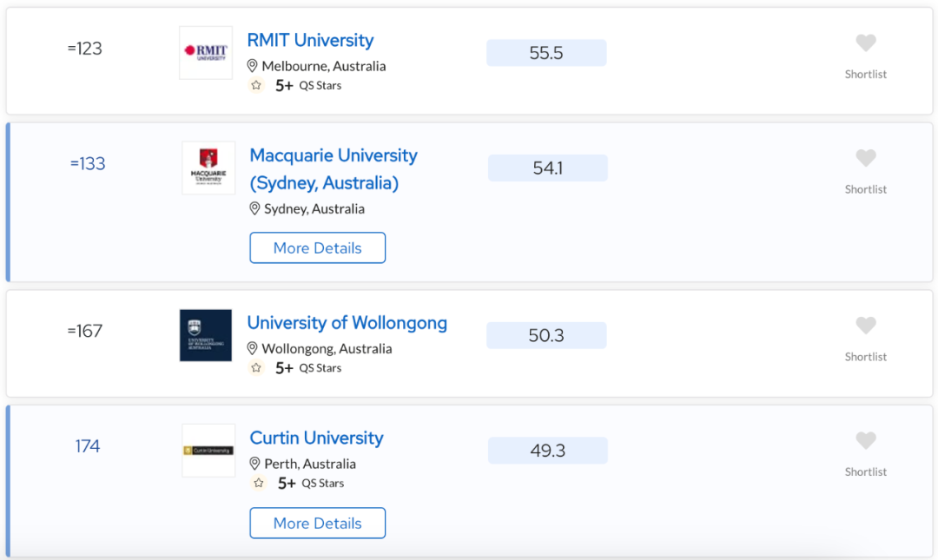Screen dimensions: 938x560
Task: Add University of Wollongong to shortlist heart
Action: pos(866,326)
